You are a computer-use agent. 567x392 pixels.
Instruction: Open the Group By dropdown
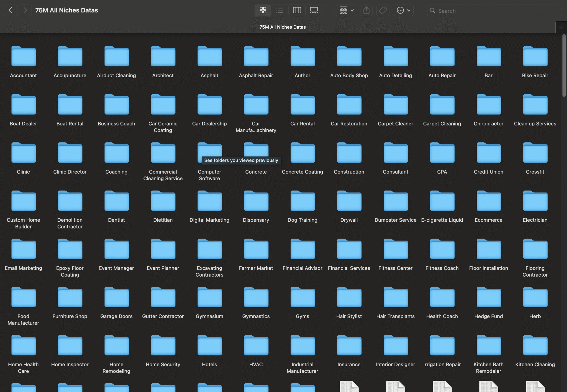point(346,10)
